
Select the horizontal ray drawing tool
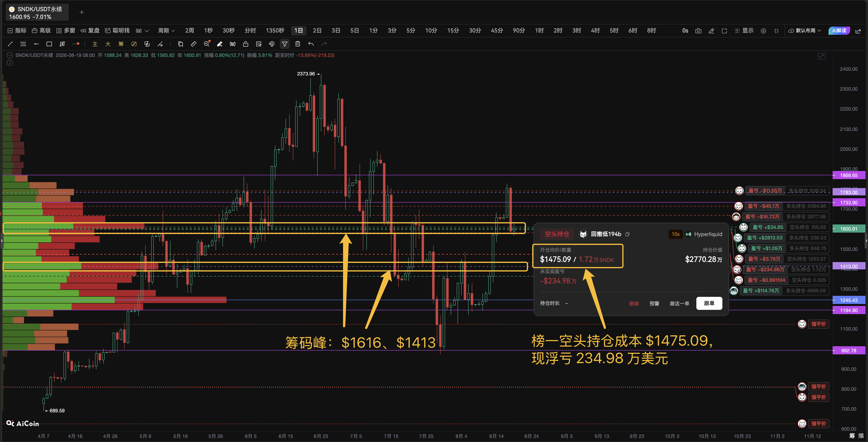(x=36, y=44)
